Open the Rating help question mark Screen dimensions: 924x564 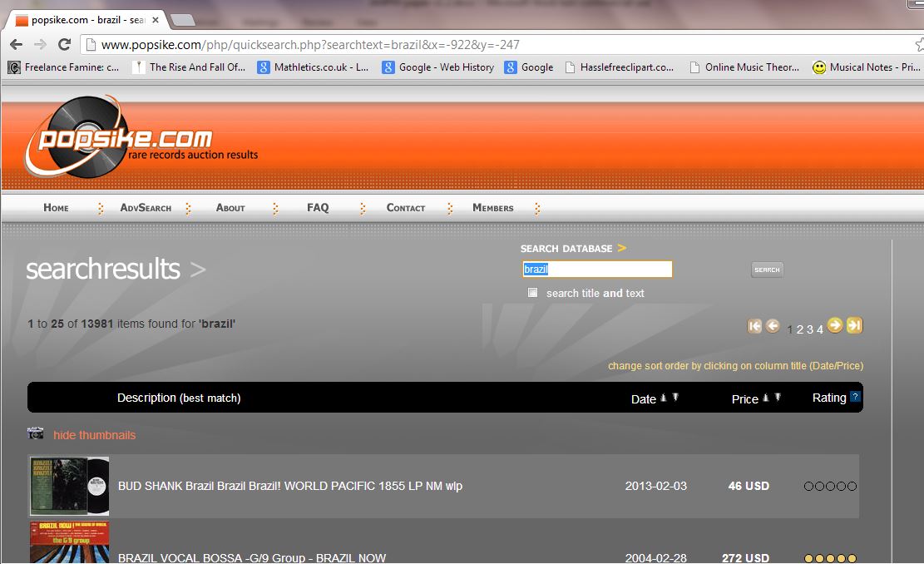click(x=855, y=397)
